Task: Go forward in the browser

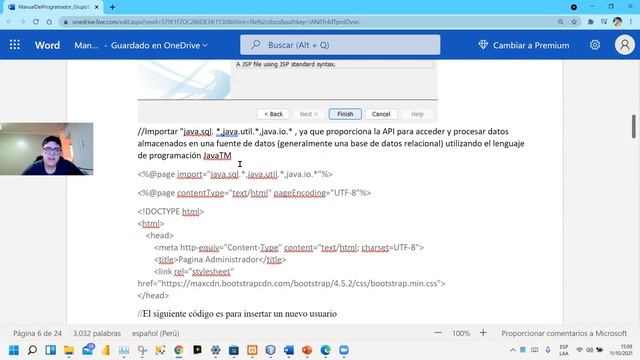Action: (x=22, y=22)
